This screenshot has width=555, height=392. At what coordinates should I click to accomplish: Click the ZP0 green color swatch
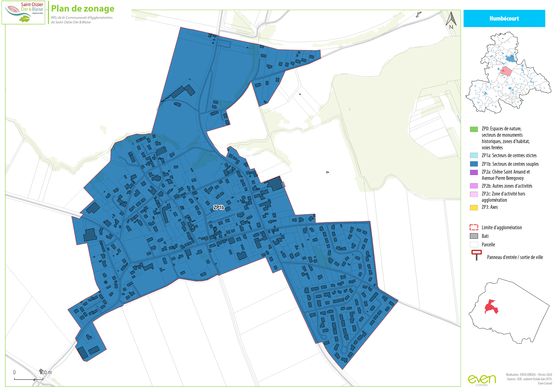tap(474, 129)
